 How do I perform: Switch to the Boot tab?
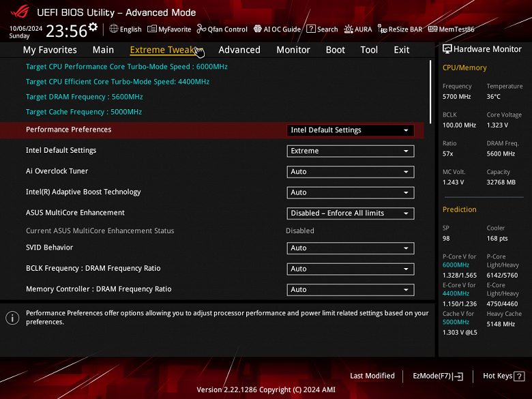tap(335, 50)
